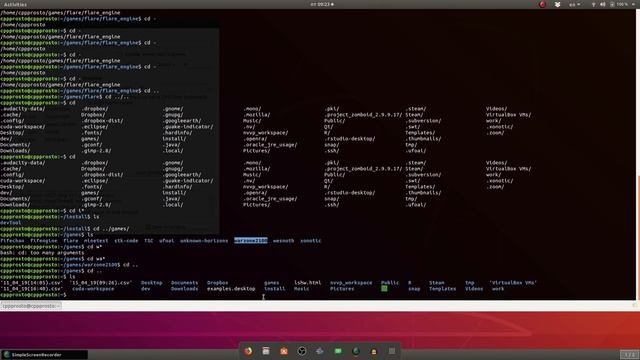Screen dimensions: 640x360
Task: Open SimpleScreenRecorder in the taskbar
Action: 44,355
